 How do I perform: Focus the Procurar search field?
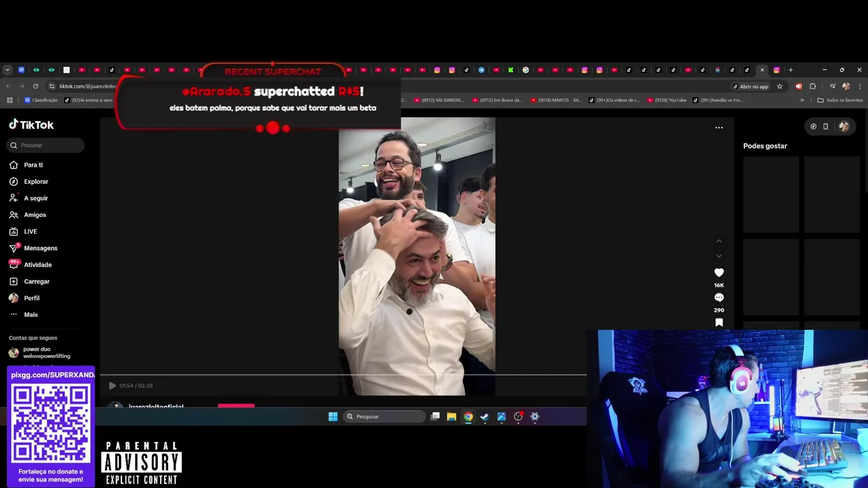45,145
